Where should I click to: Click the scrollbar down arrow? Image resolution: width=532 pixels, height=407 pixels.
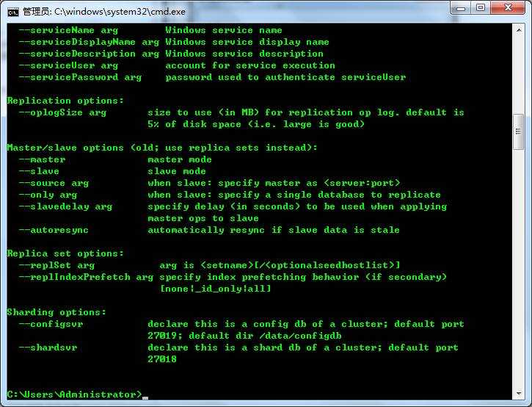coord(519,394)
